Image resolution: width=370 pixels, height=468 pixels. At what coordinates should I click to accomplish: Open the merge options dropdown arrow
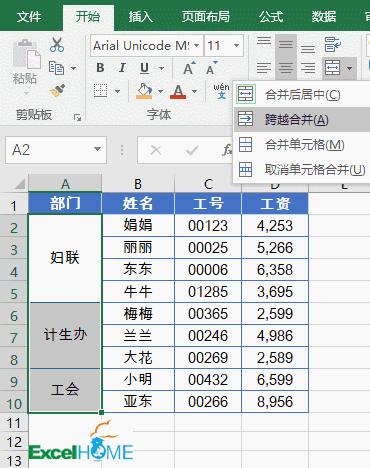pos(349,68)
